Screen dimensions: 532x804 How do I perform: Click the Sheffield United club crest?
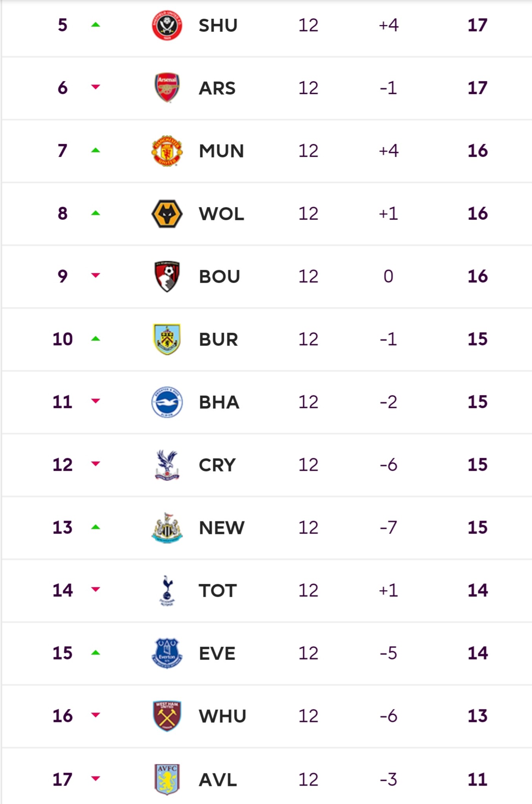click(x=167, y=25)
